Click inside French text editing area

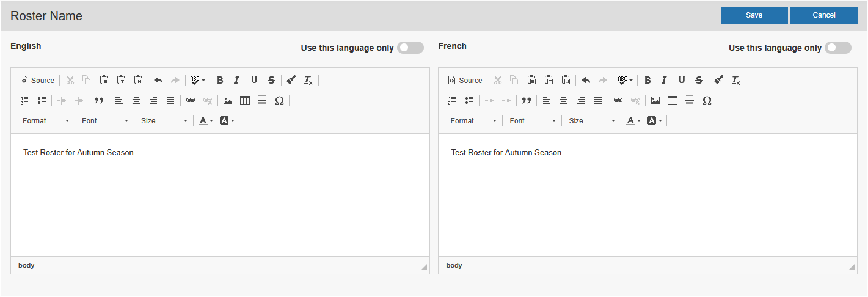647,196
